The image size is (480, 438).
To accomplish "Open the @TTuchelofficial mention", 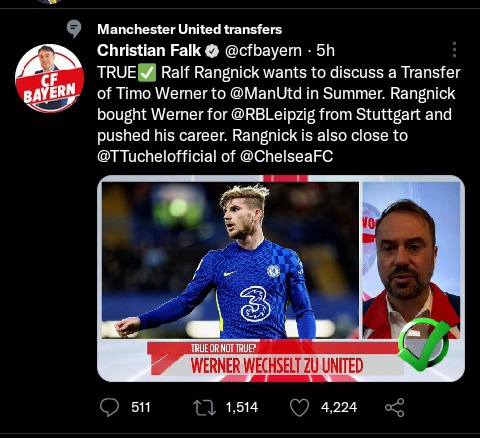I will pos(157,156).
